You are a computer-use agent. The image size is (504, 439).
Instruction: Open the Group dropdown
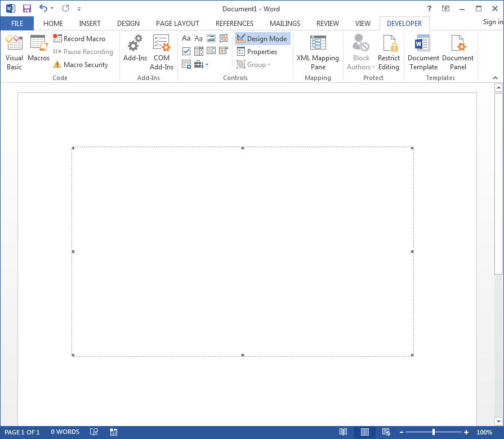(x=253, y=65)
